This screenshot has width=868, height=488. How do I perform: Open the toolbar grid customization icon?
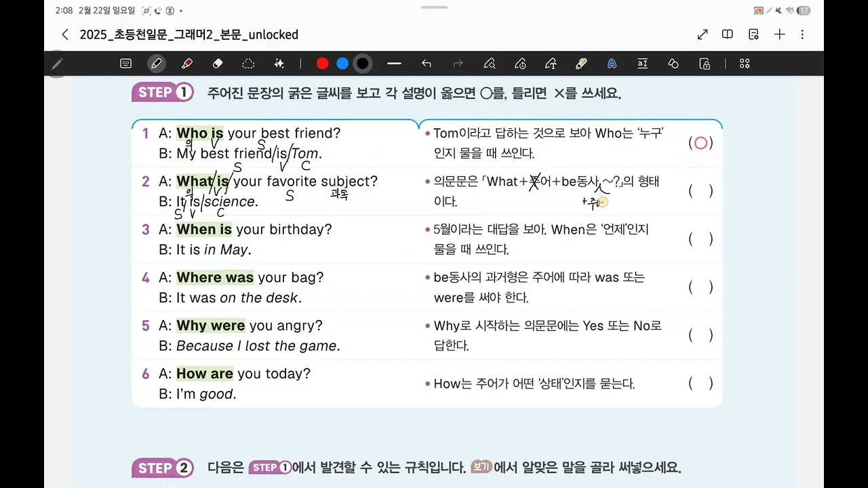(745, 64)
